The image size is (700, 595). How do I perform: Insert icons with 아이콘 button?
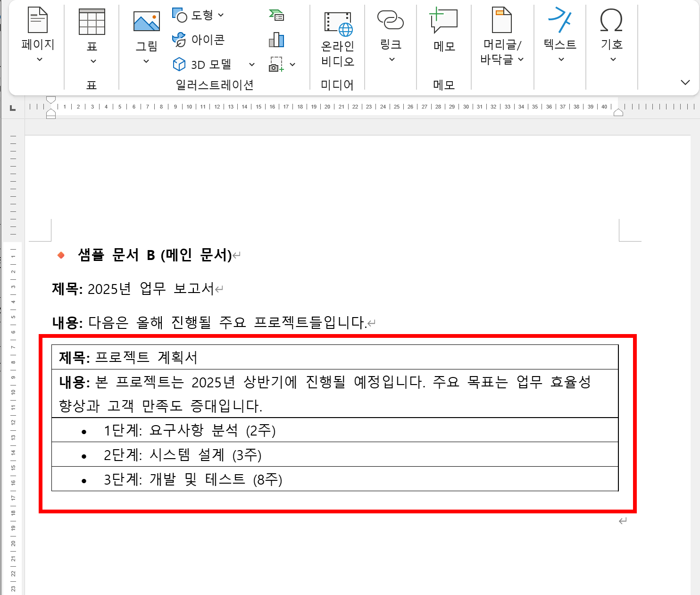tap(199, 40)
